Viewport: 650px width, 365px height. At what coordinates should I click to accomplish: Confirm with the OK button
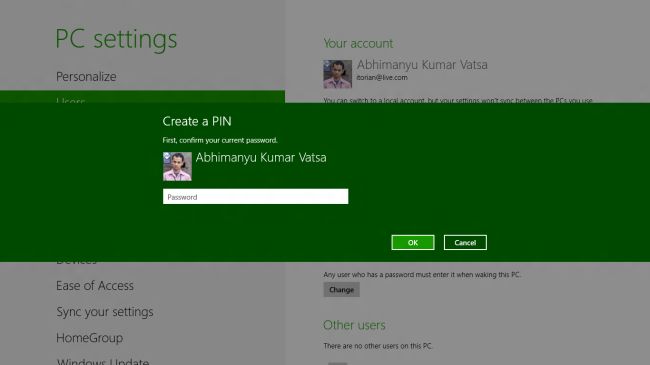[x=412, y=243]
